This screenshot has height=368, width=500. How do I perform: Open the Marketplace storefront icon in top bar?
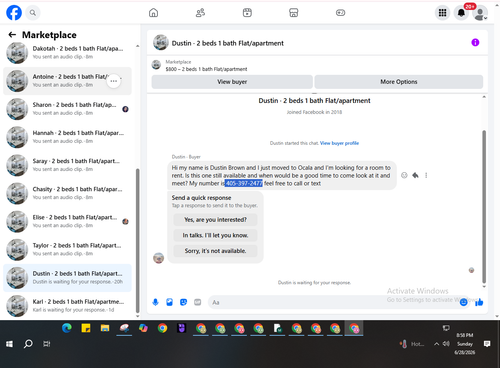click(x=294, y=13)
